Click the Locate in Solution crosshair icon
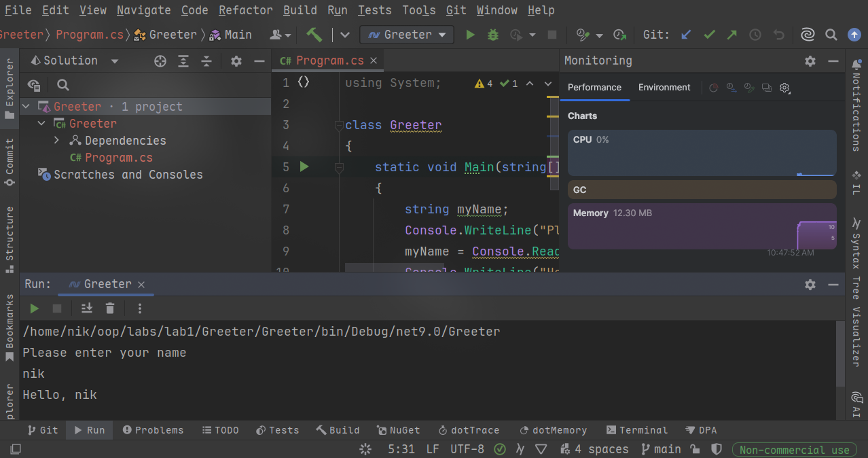 click(x=160, y=61)
